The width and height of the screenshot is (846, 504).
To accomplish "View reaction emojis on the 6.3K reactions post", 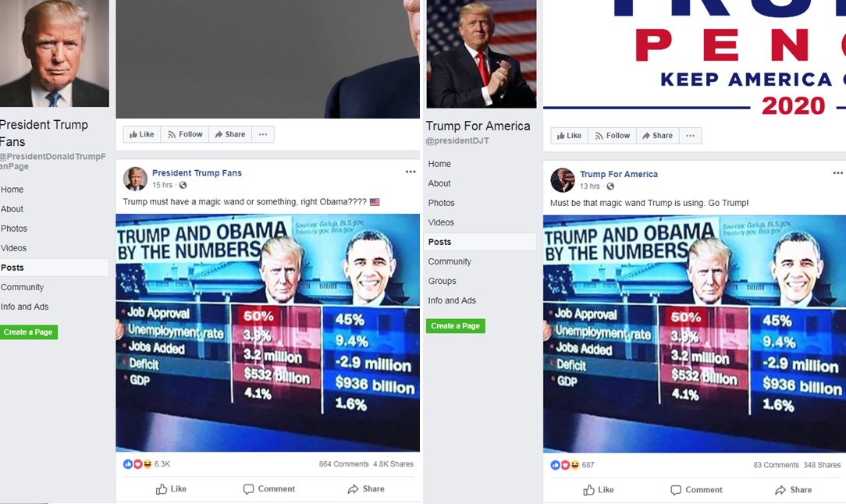I will point(137,463).
